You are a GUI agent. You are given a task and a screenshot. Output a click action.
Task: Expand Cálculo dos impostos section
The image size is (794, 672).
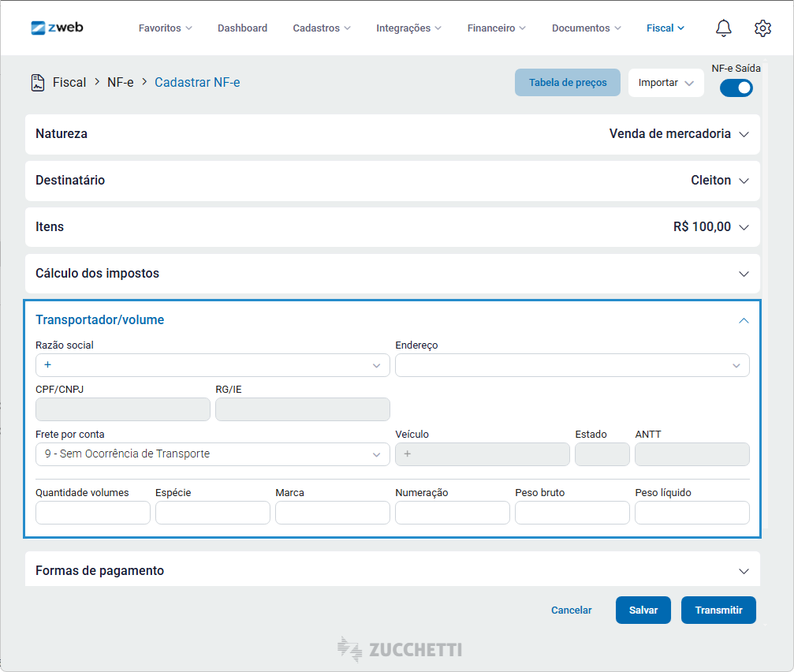coord(743,274)
